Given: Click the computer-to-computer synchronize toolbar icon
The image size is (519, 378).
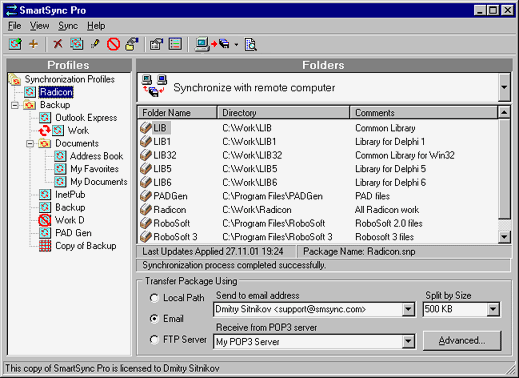Looking at the screenshot, I should coord(213,44).
